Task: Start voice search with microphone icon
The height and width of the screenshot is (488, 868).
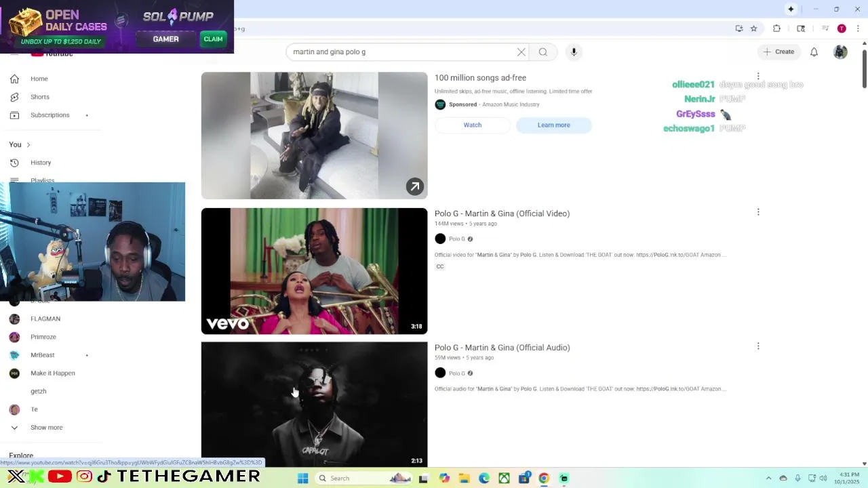Action: click(x=574, y=52)
